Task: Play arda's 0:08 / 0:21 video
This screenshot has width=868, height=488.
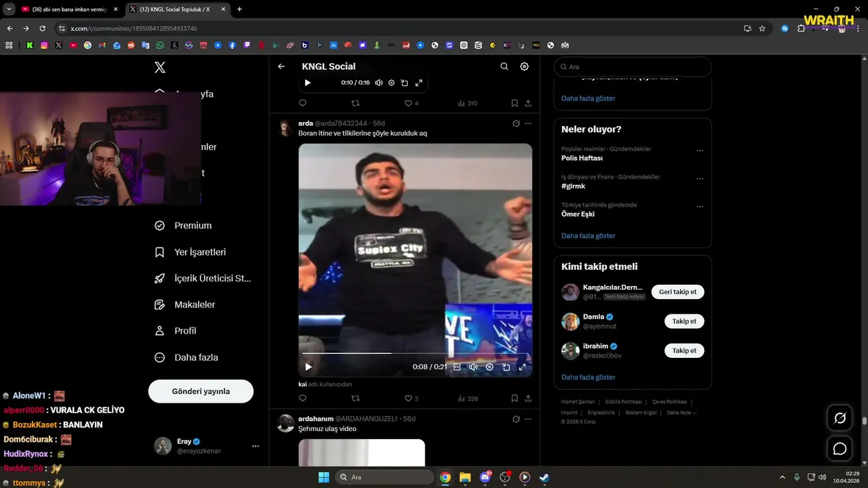Action: [308, 367]
